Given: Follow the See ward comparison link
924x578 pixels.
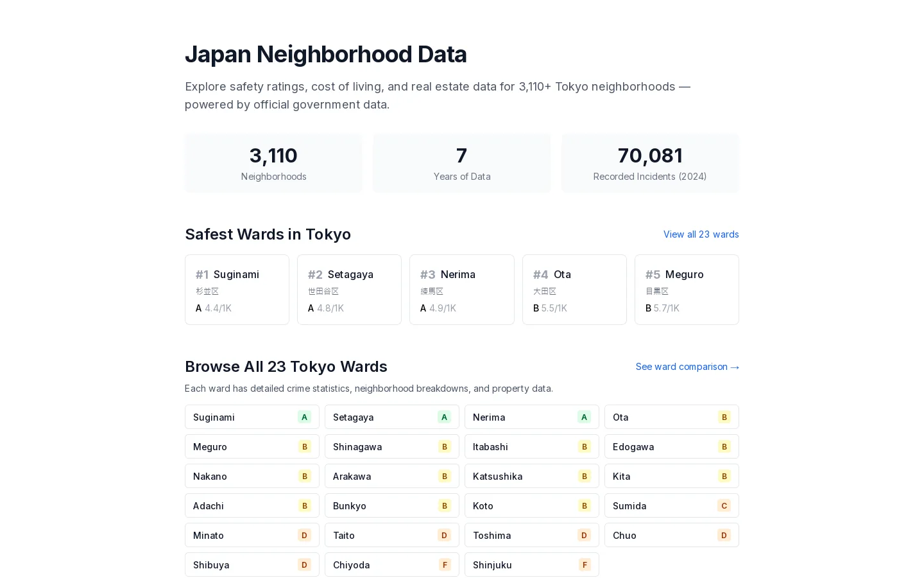Looking at the screenshot, I should coord(687,367).
